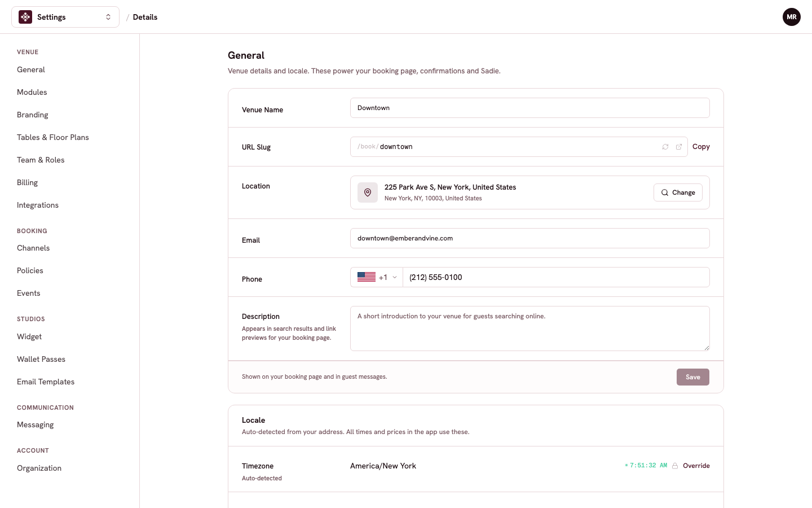
Task: Open Channels under Booking
Action: pos(33,248)
